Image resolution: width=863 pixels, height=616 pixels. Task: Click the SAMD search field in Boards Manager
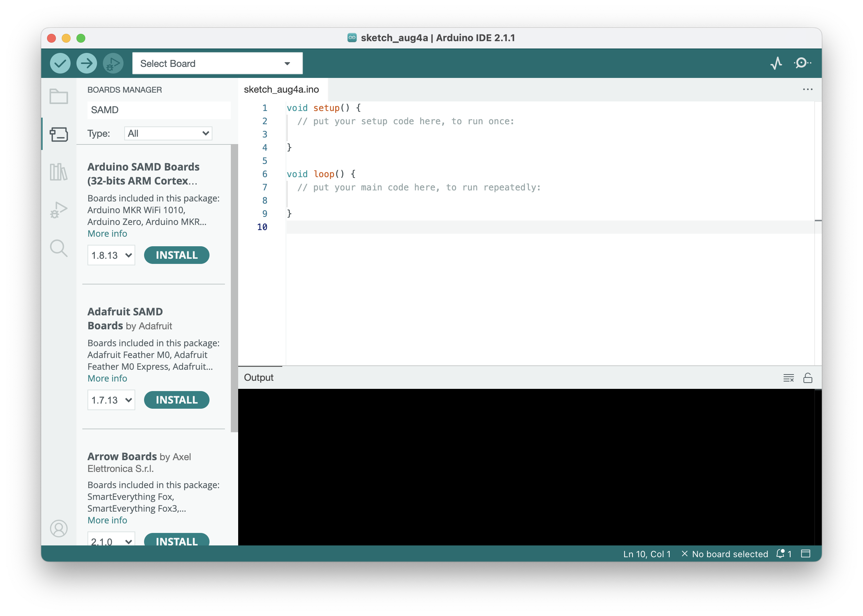tap(159, 110)
